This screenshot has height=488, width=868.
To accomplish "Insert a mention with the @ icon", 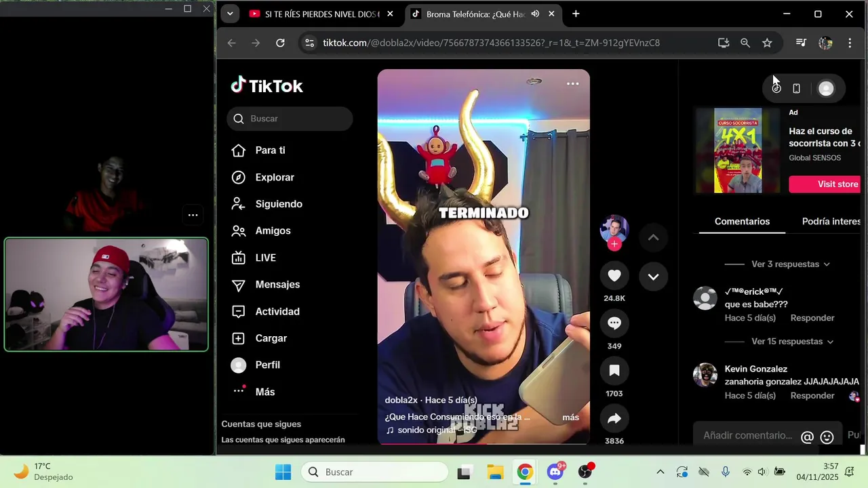I will click(x=807, y=437).
